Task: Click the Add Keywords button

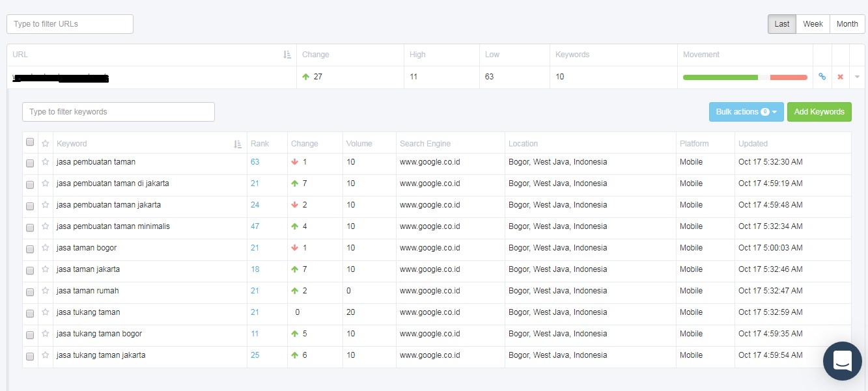Action: click(x=819, y=112)
